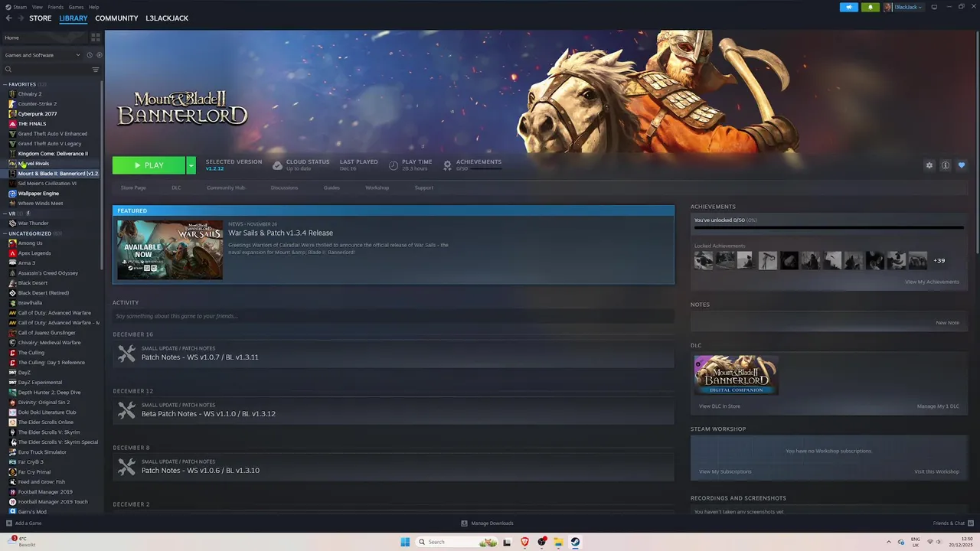Click the War Sails news thumbnail

170,250
